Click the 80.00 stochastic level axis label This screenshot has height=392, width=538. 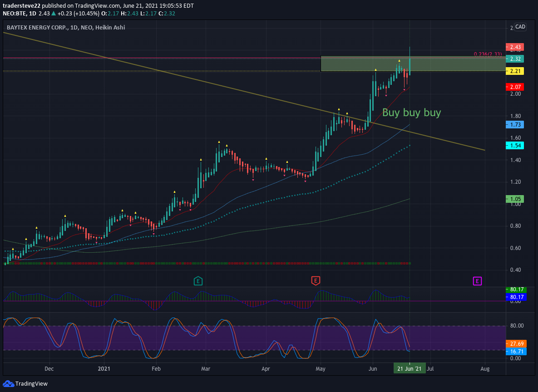pyautogui.click(x=517, y=326)
